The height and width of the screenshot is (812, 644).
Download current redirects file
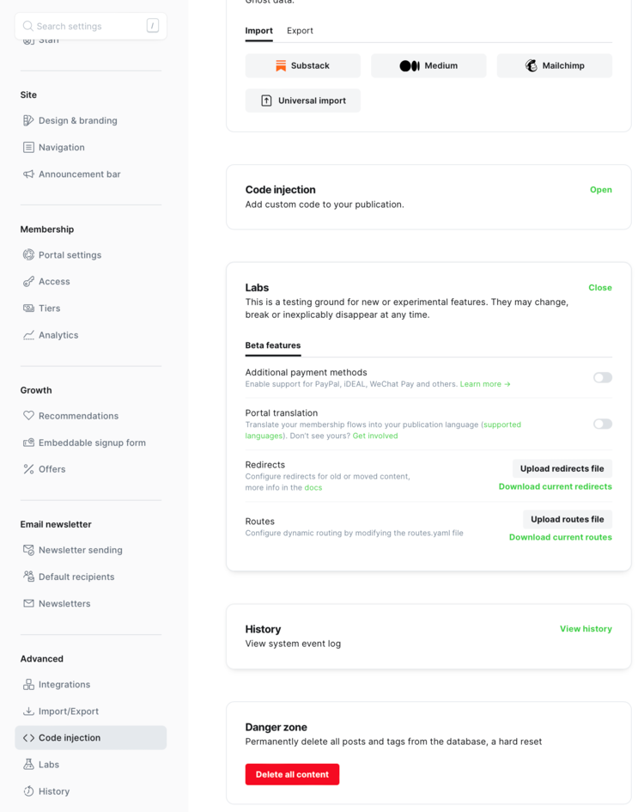tap(556, 486)
